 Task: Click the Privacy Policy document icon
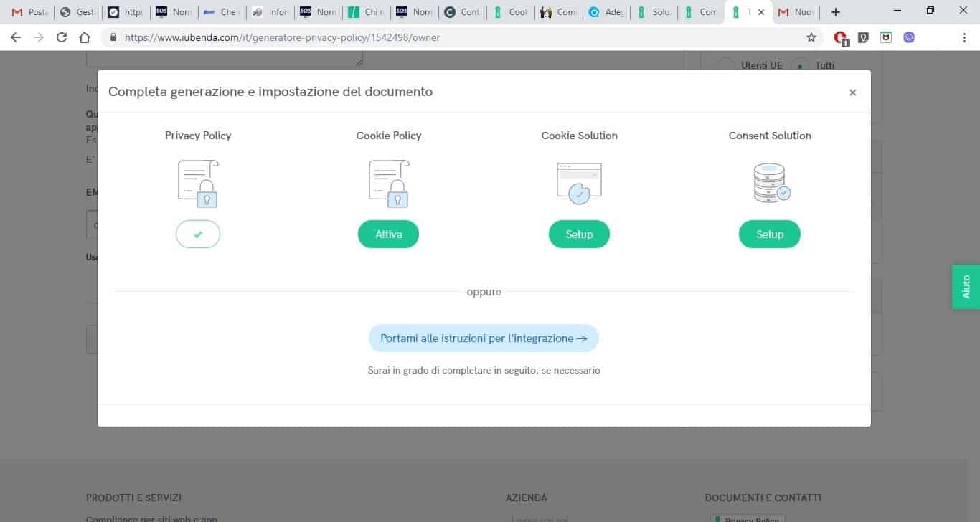198,184
